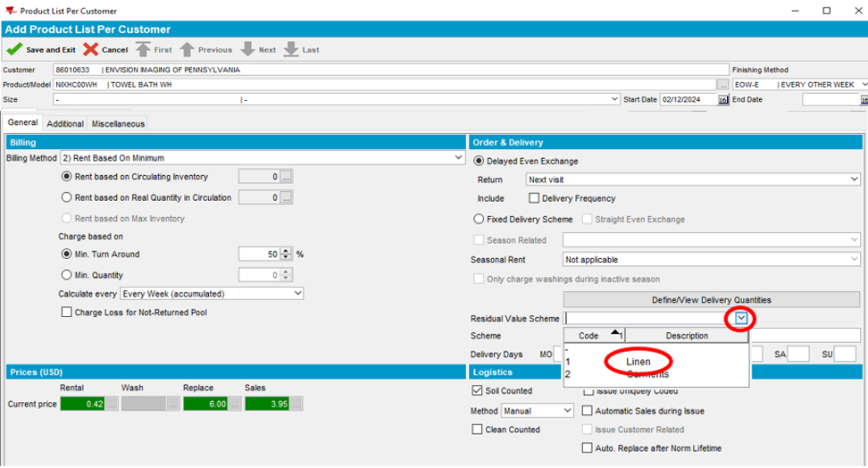Go to Next record arrow
The height and width of the screenshot is (468, 868).
point(248,50)
